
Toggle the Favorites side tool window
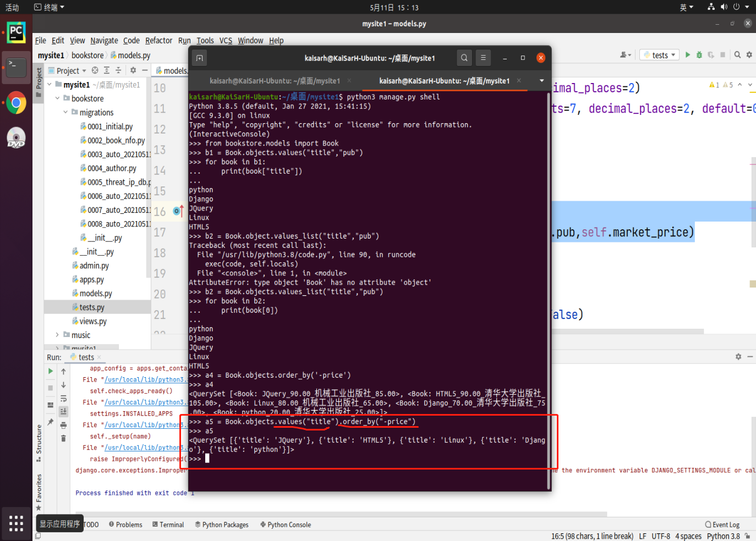click(x=39, y=492)
